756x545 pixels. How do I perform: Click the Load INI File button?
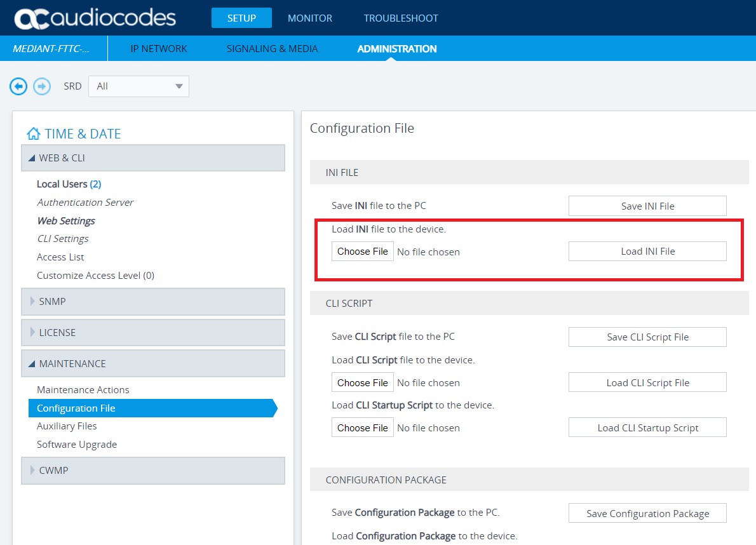(647, 252)
